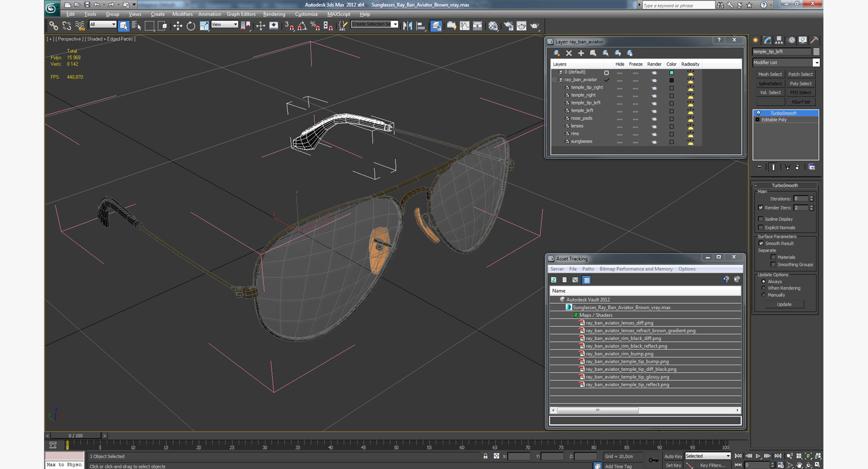Click Pin Stack icon below modifier stack
Image resolution: width=868 pixels, height=469 pixels.
pyautogui.click(x=759, y=167)
